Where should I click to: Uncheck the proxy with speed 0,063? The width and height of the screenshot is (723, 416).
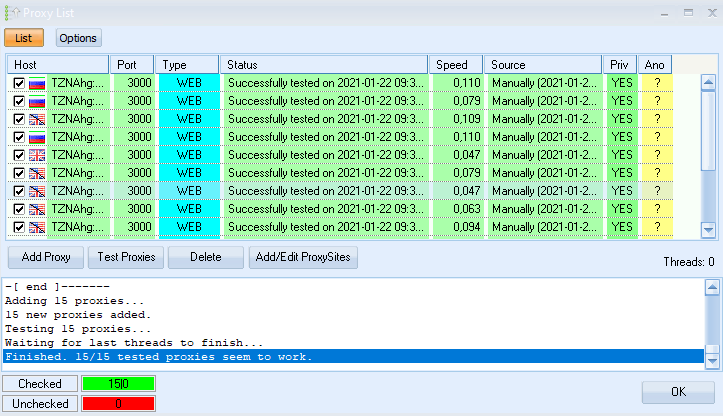click(x=19, y=209)
